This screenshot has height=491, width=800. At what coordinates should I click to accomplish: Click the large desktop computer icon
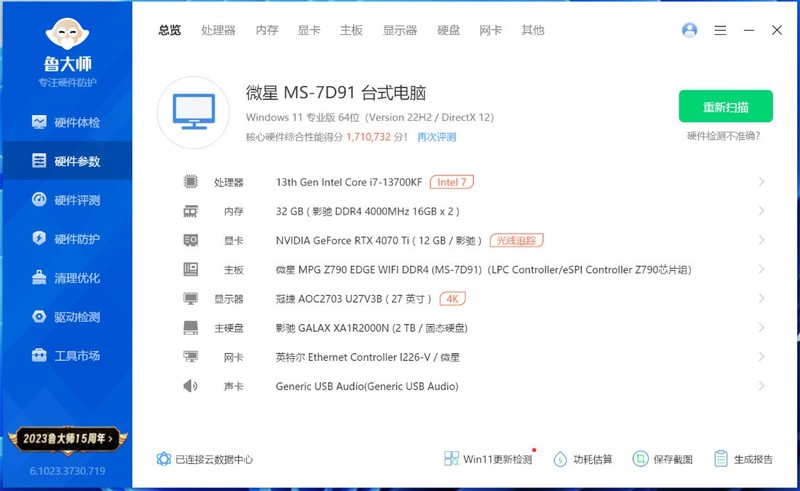pos(193,112)
